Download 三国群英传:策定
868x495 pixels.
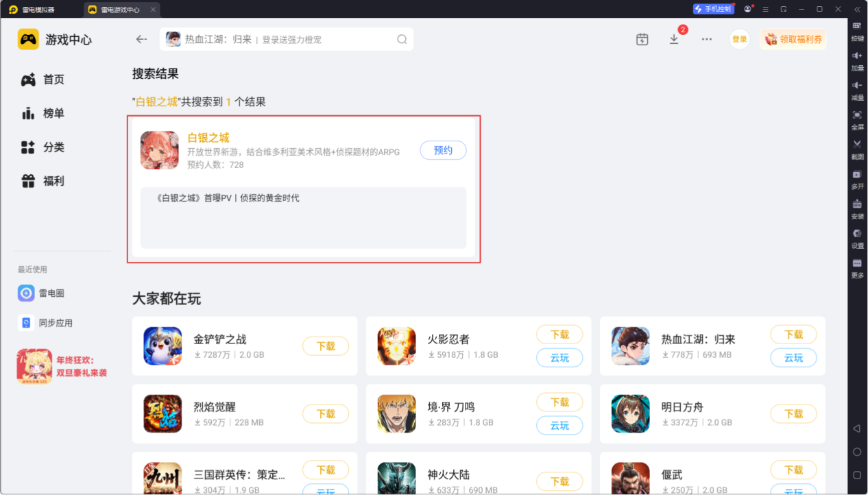tap(326, 470)
